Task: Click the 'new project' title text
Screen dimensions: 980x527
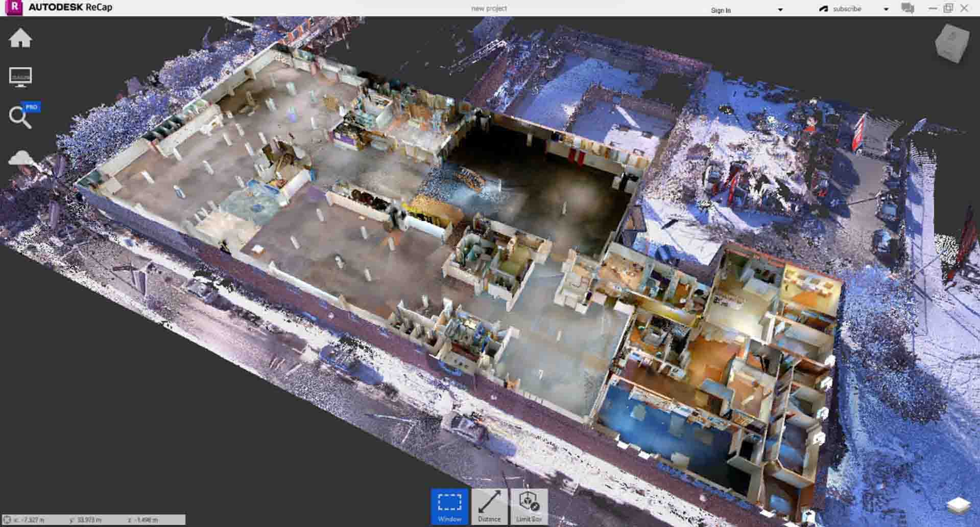Action: [489, 8]
